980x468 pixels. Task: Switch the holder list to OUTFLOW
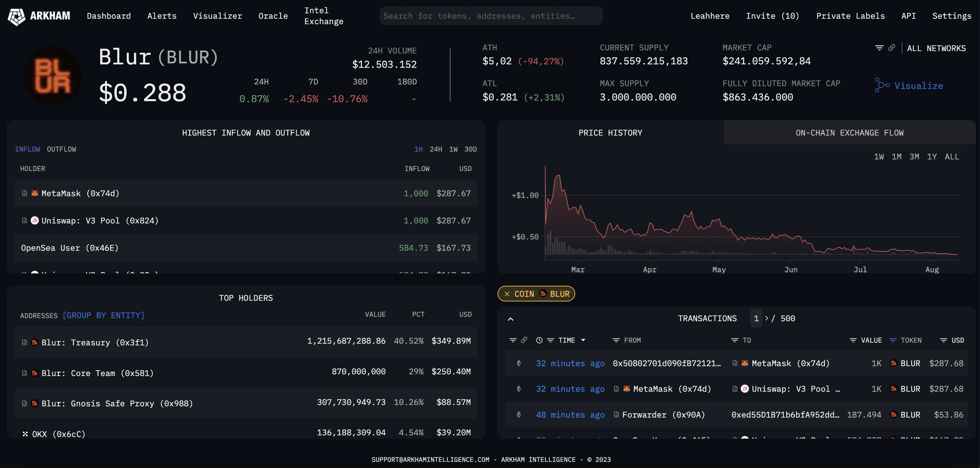click(61, 149)
